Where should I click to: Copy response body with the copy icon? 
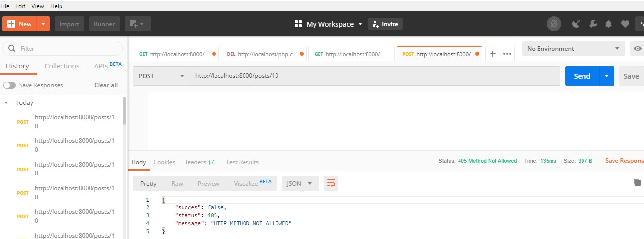638,182
